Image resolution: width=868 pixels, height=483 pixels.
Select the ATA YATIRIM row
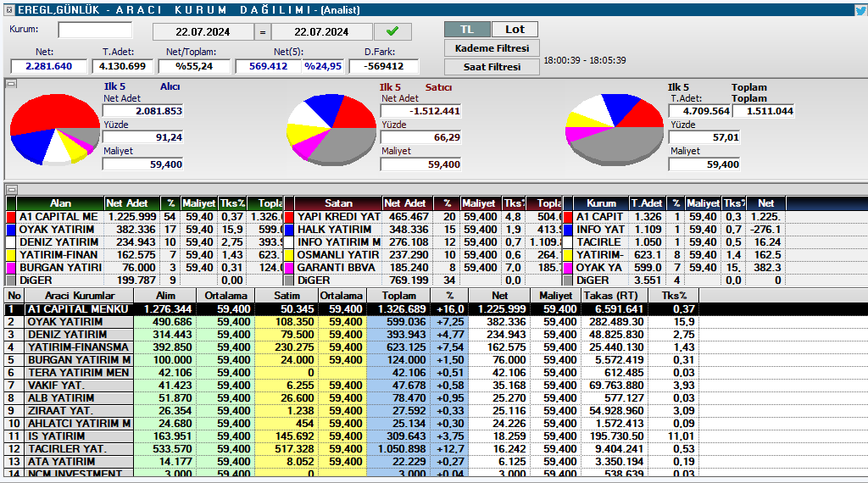click(435, 462)
